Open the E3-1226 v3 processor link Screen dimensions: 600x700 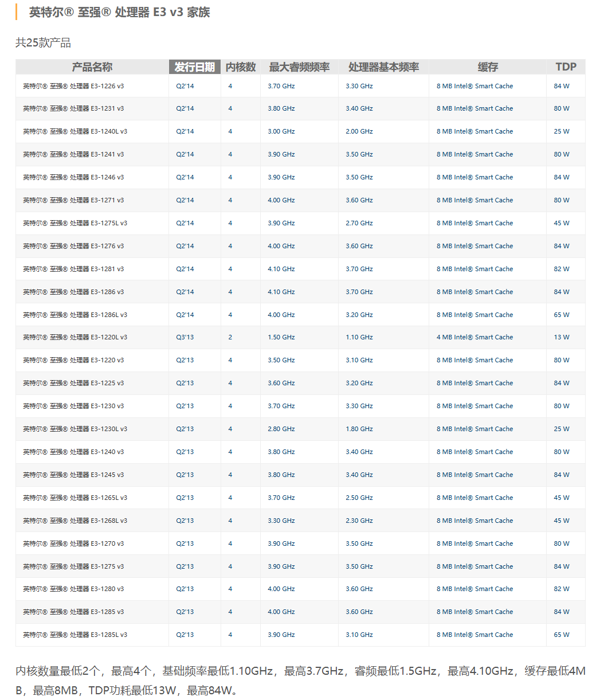73,86
